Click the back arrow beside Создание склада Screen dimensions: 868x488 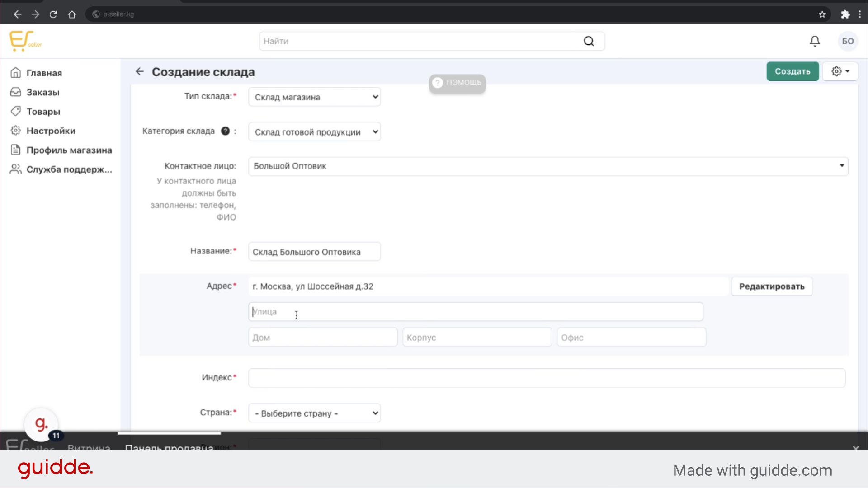[140, 71]
